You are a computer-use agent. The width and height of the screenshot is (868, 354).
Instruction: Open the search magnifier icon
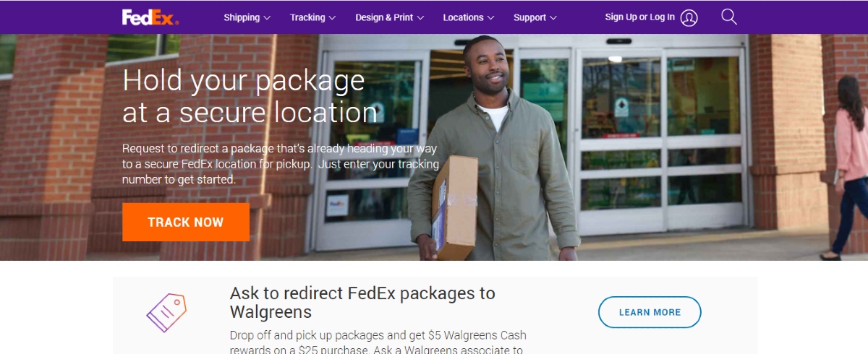pyautogui.click(x=728, y=17)
